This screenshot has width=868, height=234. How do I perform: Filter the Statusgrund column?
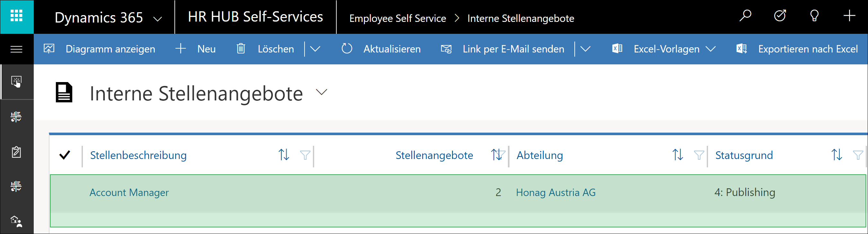click(858, 155)
